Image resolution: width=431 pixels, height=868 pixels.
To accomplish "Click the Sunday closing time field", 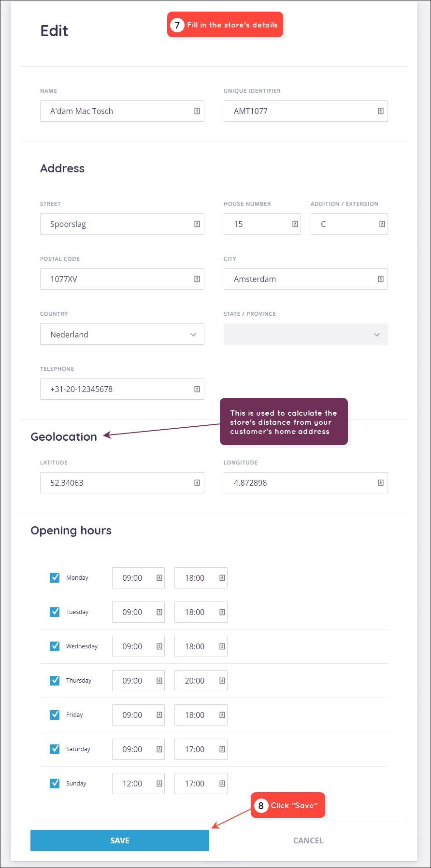I will coord(201,784).
